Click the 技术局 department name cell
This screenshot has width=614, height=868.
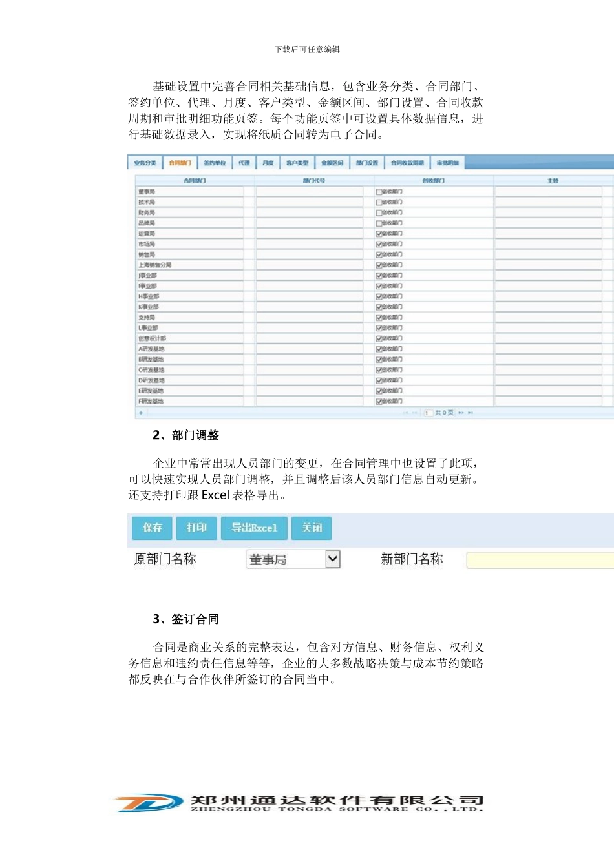tap(190, 202)
